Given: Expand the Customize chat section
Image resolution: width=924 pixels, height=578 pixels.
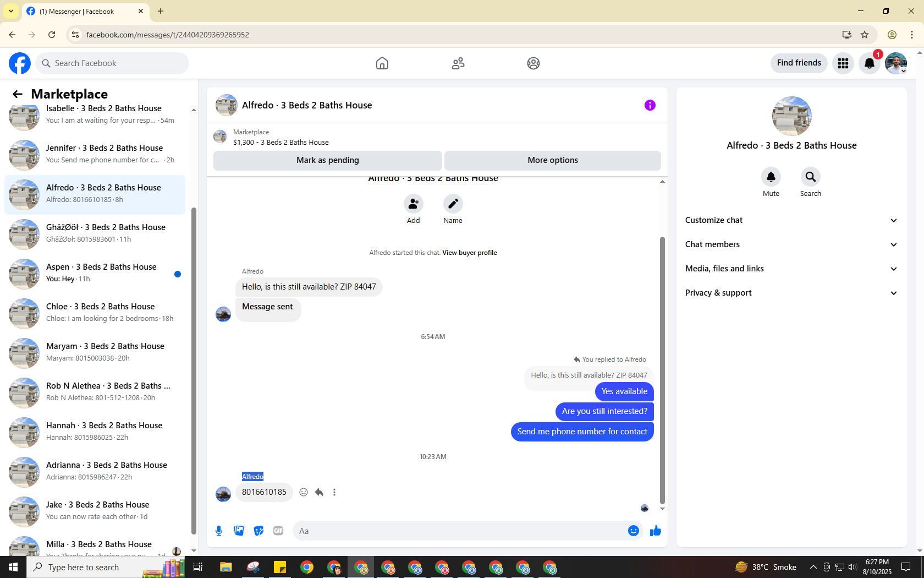Looking at the screenshot, I should [791, 220].
